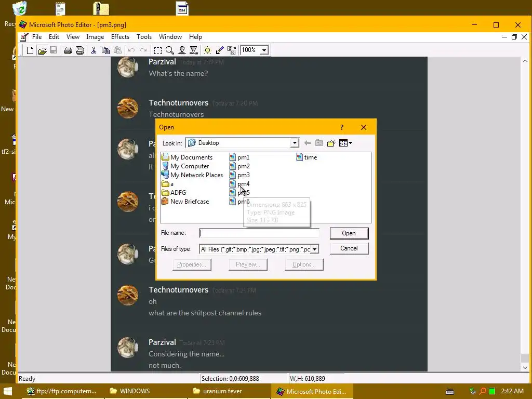Image resolution: width=532 pixels, height=399 pixels.
Task: Open the Windows Start button
Action: (7, 391)
